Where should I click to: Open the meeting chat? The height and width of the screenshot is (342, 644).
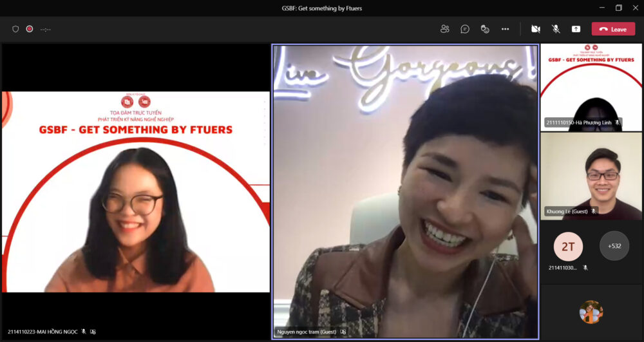(465, 29)
